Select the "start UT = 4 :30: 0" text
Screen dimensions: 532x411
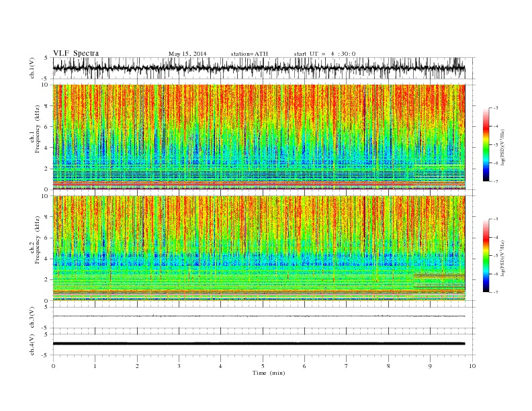pyautogui.click(x=324, y=54)
